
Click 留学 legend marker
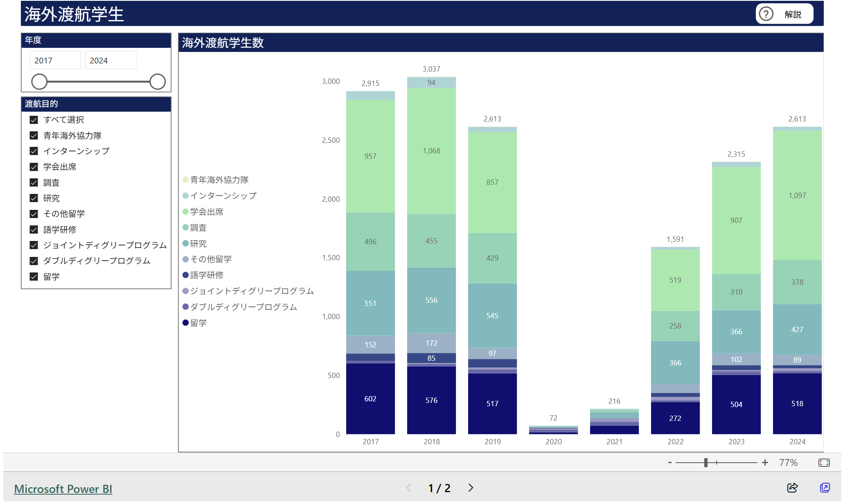pyautogui.click(x=185, y=323)
